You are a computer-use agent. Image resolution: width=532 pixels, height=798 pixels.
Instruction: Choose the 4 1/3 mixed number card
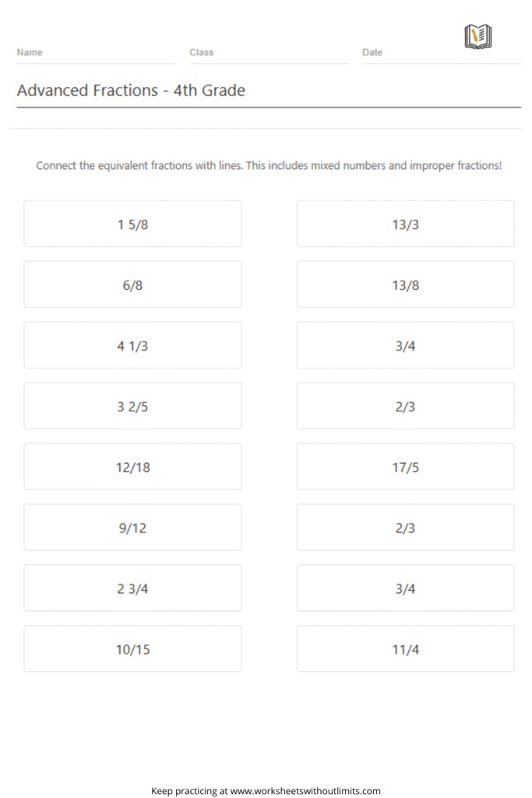(132, 345)
